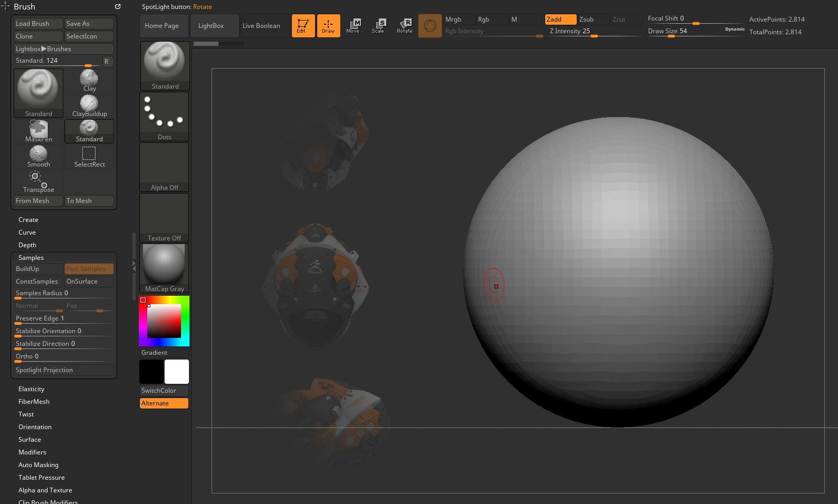Expand the Twist sub-palette

[x=26, y=414]
